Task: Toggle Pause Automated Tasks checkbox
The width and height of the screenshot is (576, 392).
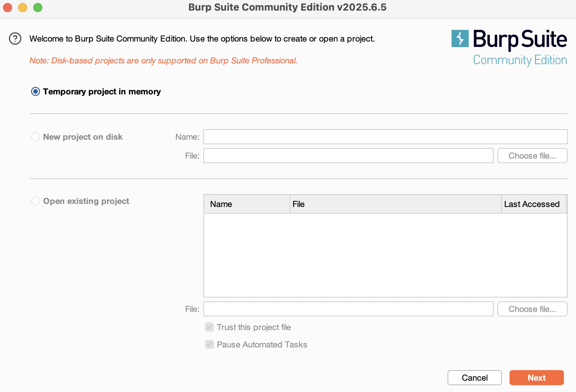Action: click(x=209, y=344)
